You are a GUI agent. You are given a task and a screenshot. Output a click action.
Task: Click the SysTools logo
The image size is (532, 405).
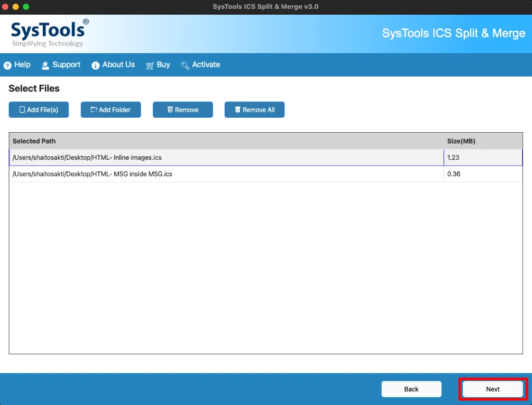[49, 33]
